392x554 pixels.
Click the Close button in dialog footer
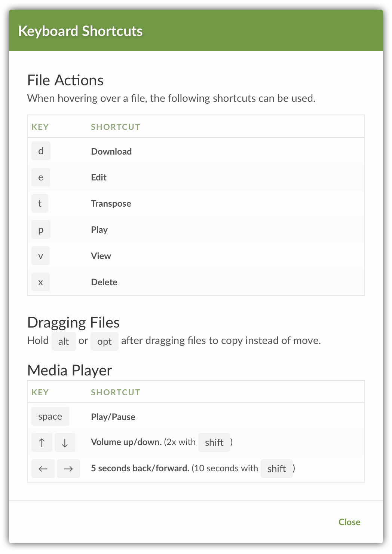click(x=349, y=522)
